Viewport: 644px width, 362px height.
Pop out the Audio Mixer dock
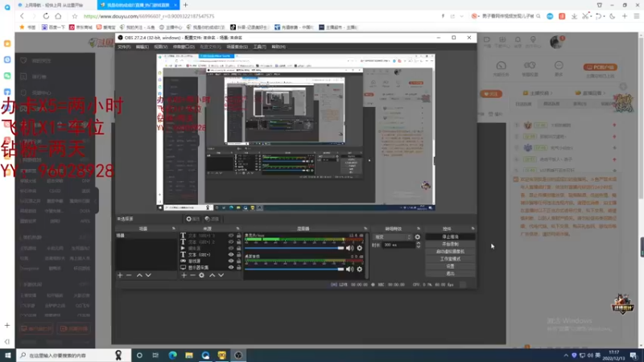coord(365,228)
